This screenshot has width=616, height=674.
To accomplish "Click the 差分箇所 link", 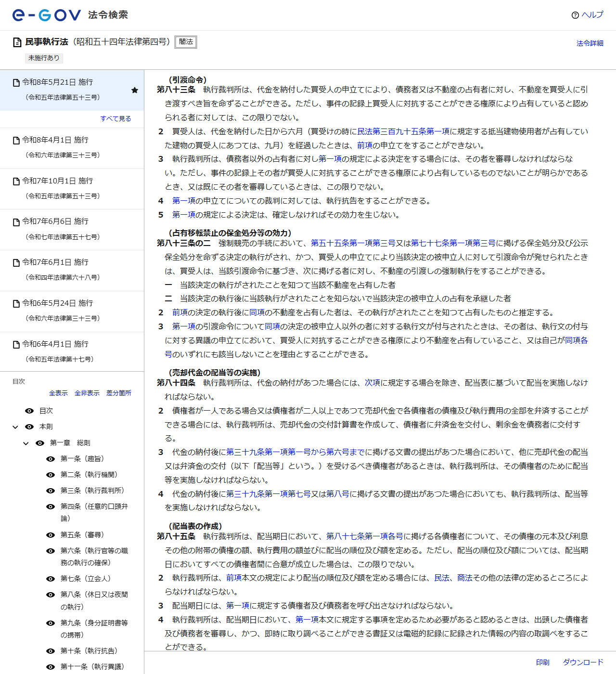I will (x=119, y=393).
